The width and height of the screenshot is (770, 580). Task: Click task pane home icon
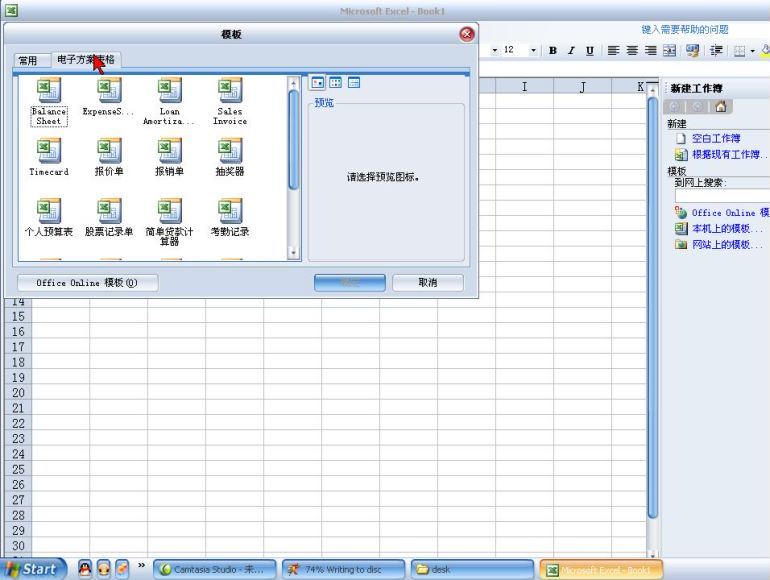pos(720,107)
